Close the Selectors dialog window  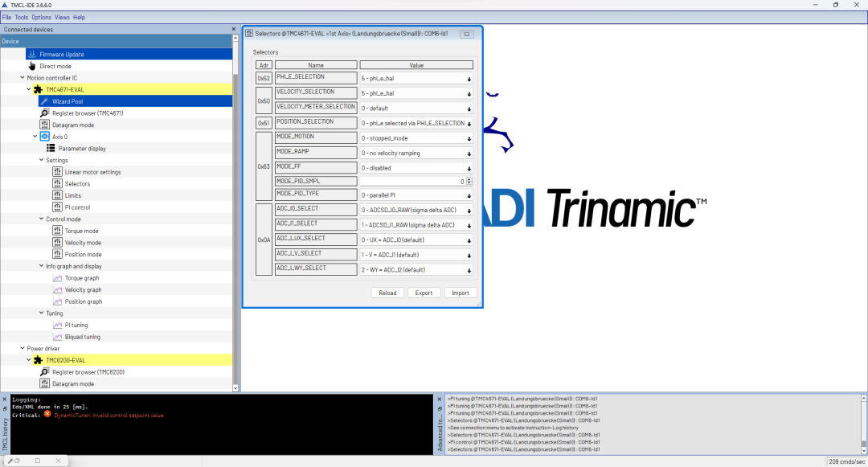coord(467,34)
